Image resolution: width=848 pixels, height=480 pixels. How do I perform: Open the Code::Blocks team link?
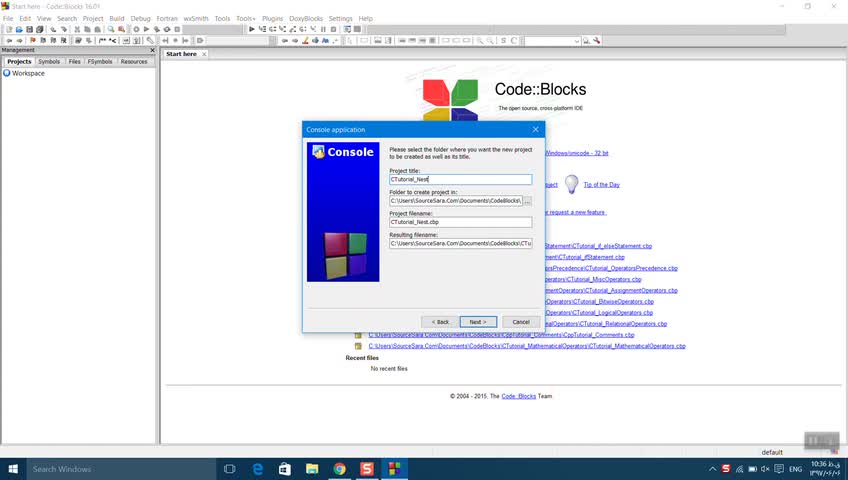[x=518, y=396]
